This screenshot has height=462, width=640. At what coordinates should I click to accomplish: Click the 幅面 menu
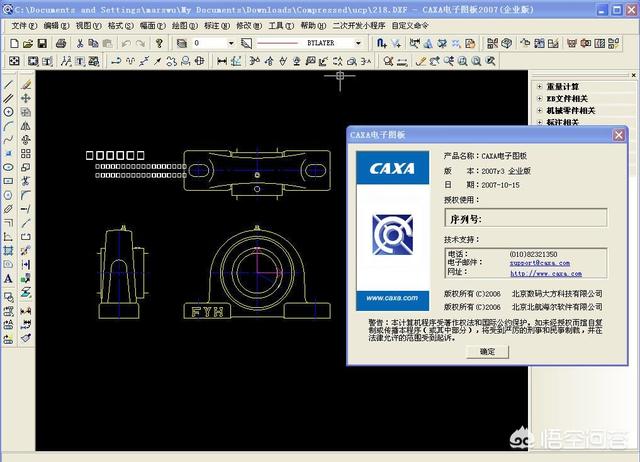click(x=153, y=26)
